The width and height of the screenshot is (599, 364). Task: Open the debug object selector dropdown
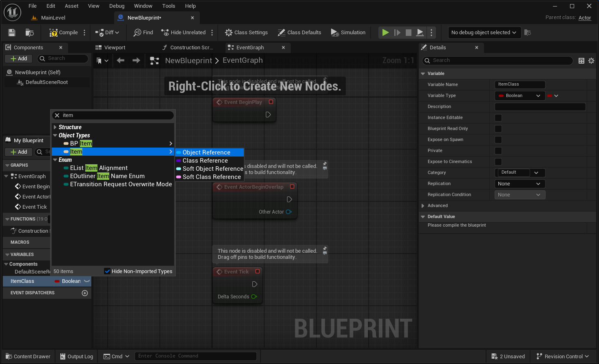(x=484, y=33)
